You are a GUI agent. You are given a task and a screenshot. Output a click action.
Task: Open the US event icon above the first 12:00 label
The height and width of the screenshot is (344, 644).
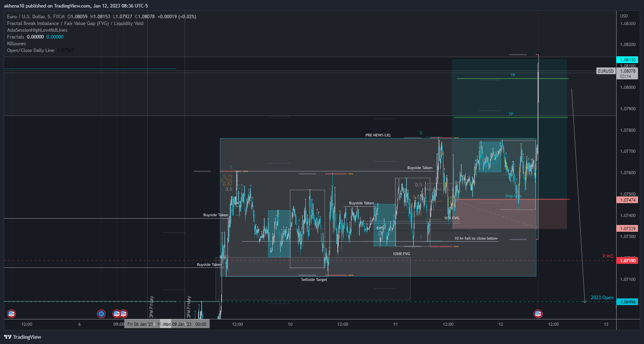point(12,314)
